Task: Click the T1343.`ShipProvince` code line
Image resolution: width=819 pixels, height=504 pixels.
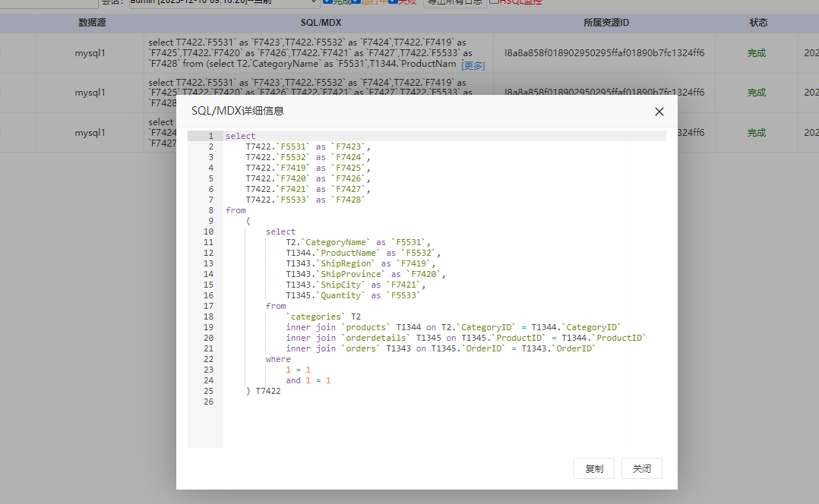Action: coord(365,274)
